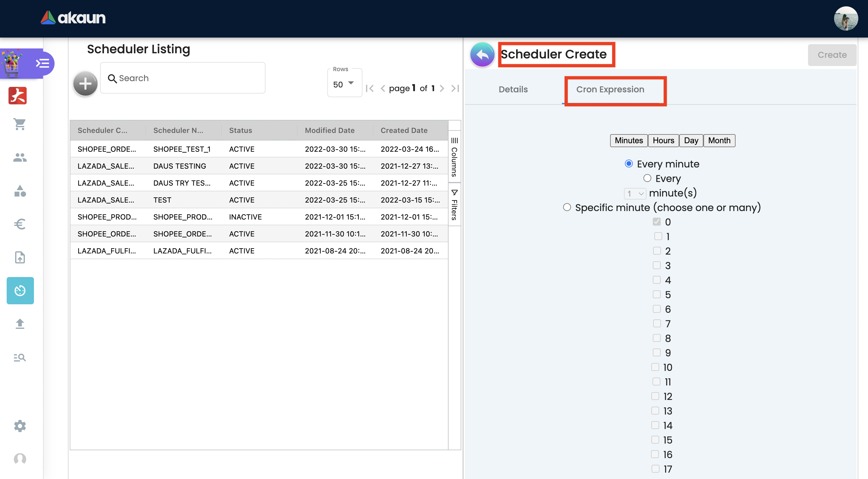
Task: Expand the sidebar menu toggle icon
Action: [42, 63]
